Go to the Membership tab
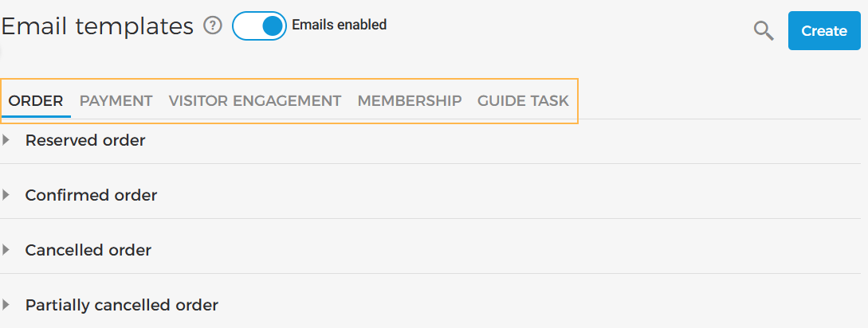Viewport: 868px width, 328px height. coord(410,101)
